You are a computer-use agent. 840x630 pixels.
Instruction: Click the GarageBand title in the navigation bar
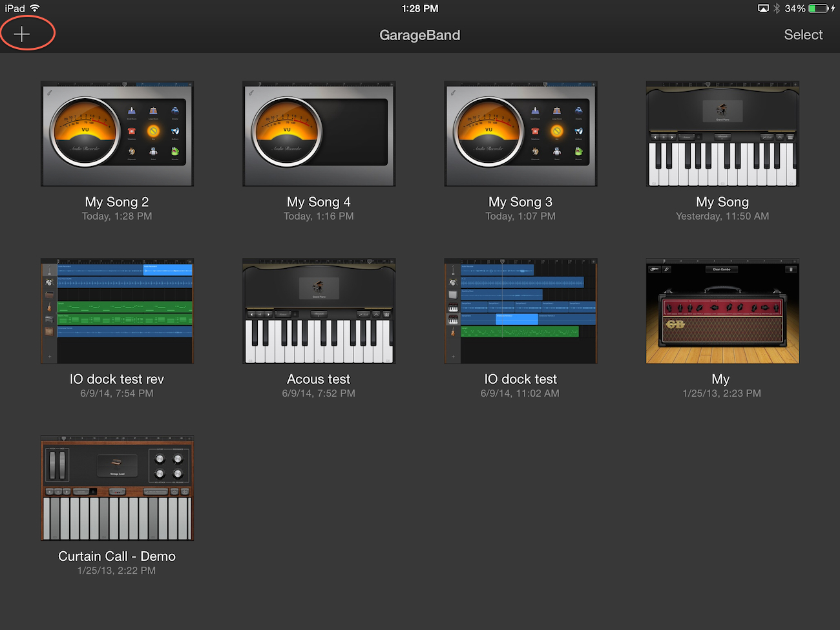tap(420, 35)
